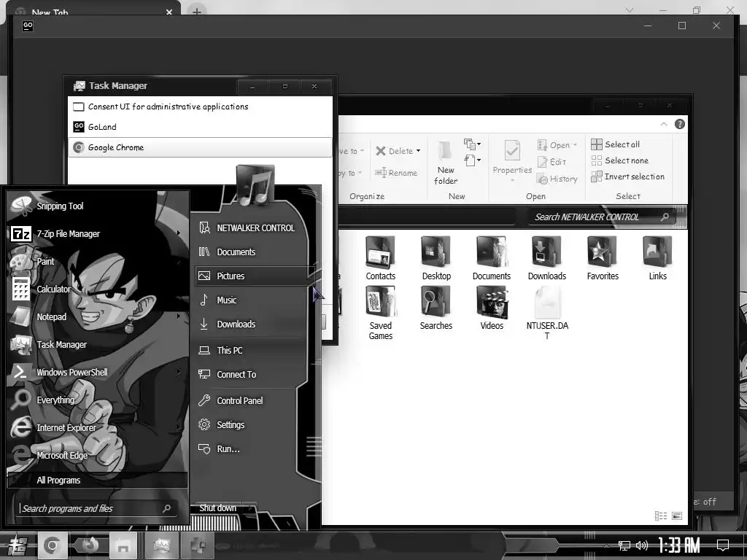Image resolution: width=747 pixels, height=560 pixels.
Task: Open the Links folder in Explorer
Action: 657,258
